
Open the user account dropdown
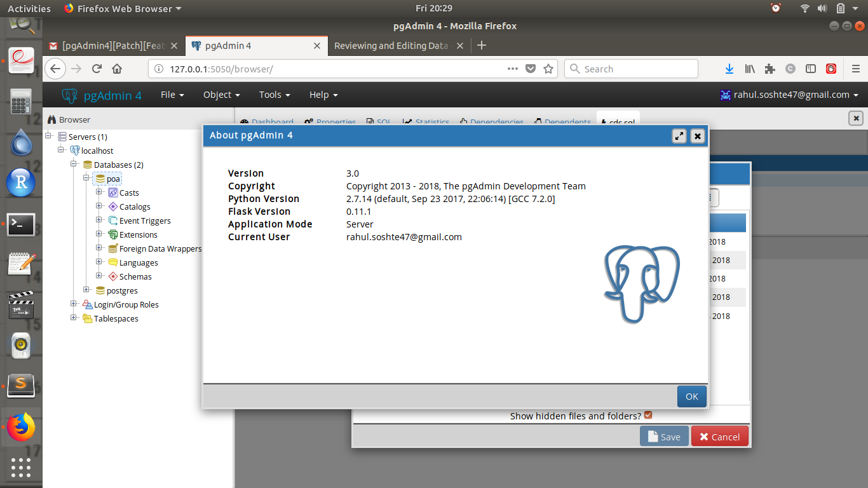[789, 95]
